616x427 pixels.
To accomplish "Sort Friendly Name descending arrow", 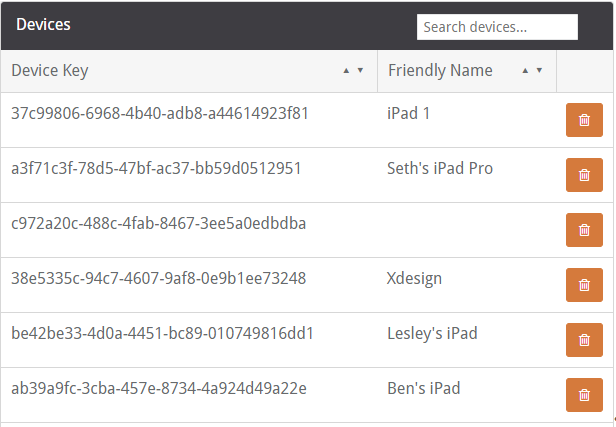I will click(x=539, y=71).
